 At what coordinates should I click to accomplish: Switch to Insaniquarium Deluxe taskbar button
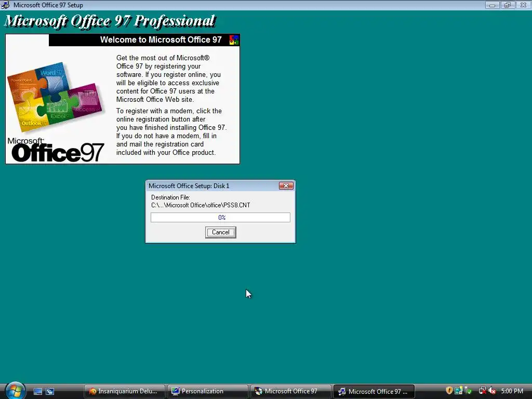[124, 391]
